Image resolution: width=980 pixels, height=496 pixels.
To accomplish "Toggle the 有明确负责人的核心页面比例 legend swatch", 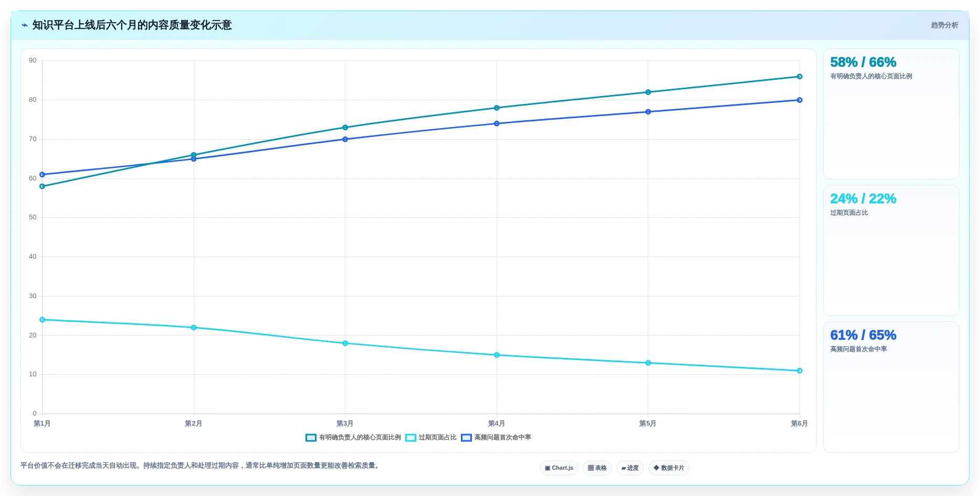I will click(311, 438).
